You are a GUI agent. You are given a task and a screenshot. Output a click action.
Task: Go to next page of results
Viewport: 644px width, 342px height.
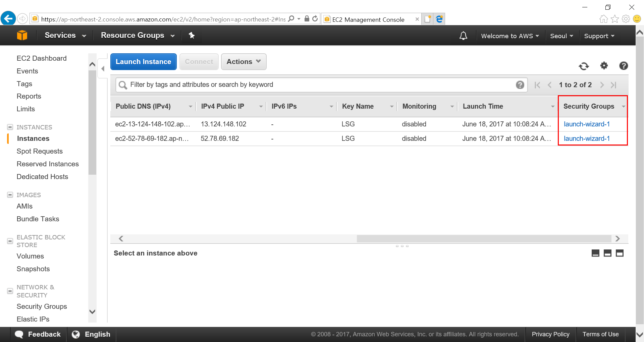602,85
